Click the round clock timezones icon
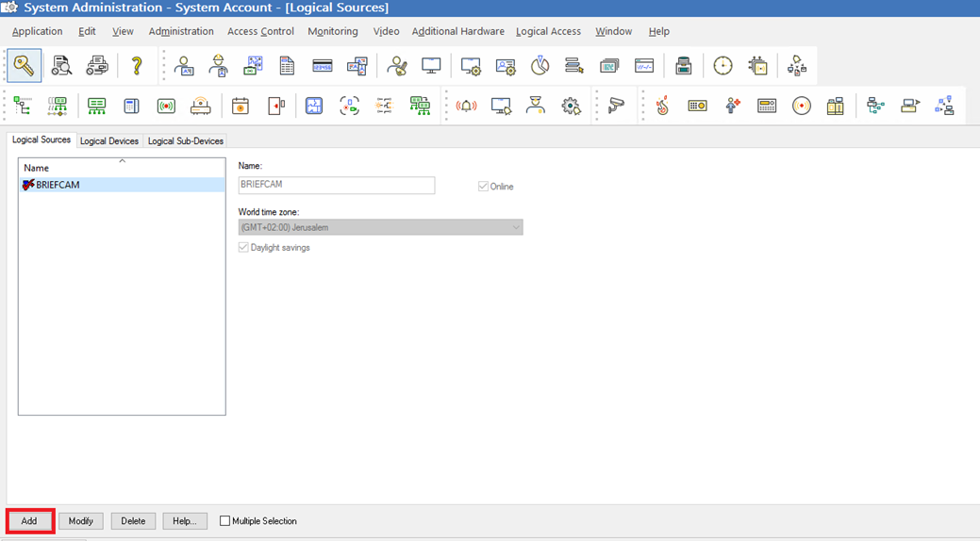The image size is (980, 541). click(723, 66)
